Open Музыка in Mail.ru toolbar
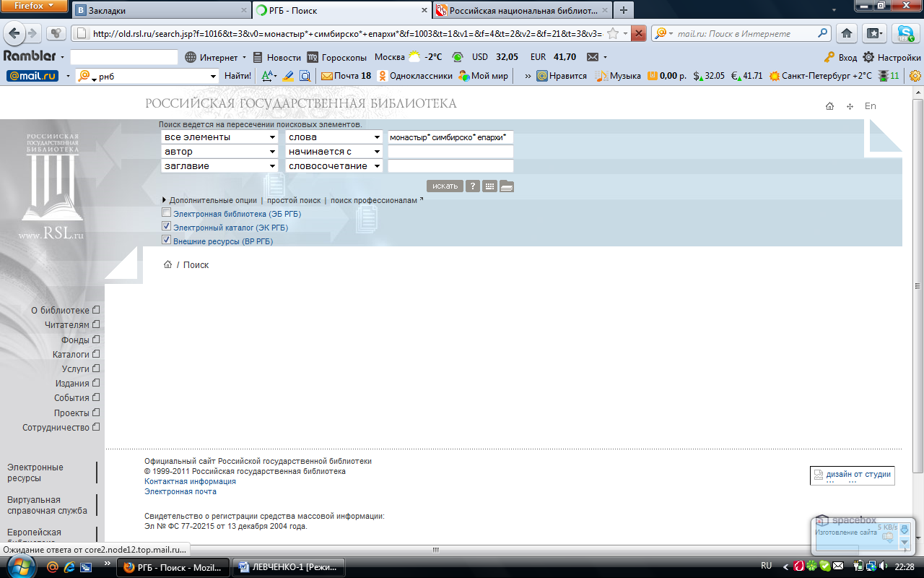The height and width of the screenshot is (578, 924). coord(618,75)
